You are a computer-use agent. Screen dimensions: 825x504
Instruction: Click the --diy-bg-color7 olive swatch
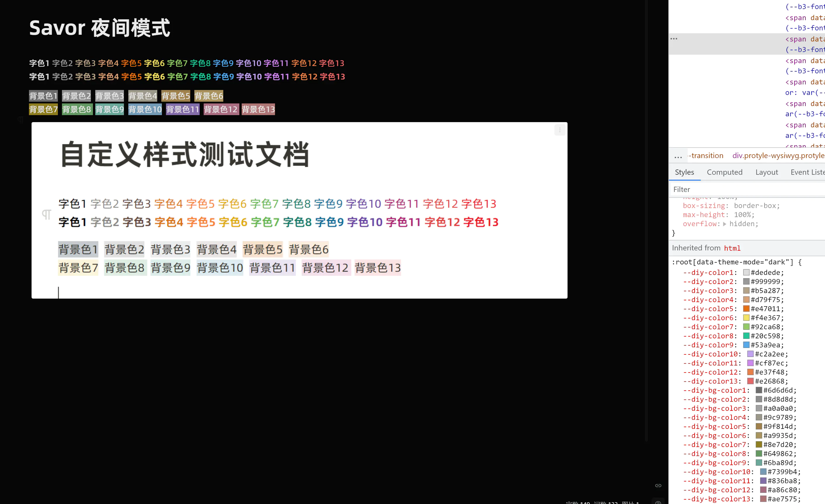759,444
